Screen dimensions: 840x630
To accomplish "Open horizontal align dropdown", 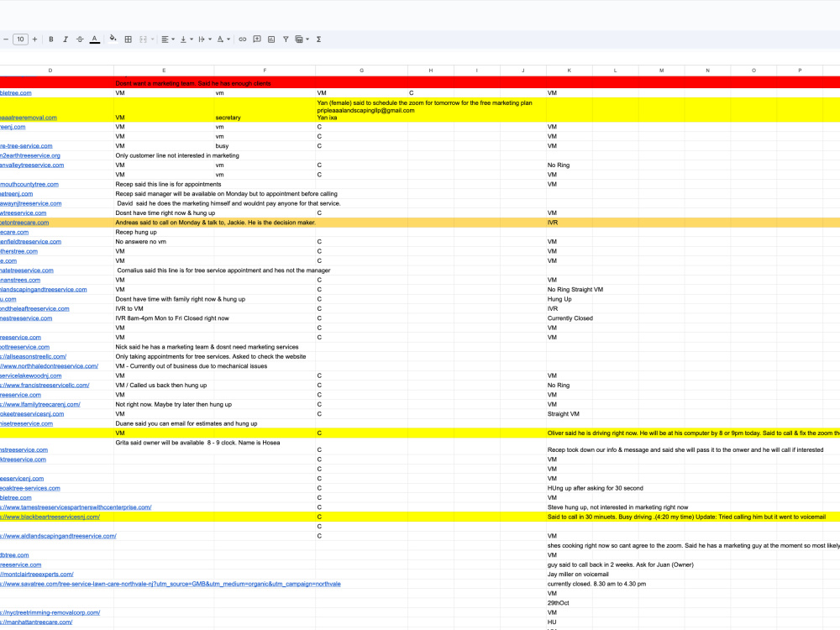I will pos(168,39).
